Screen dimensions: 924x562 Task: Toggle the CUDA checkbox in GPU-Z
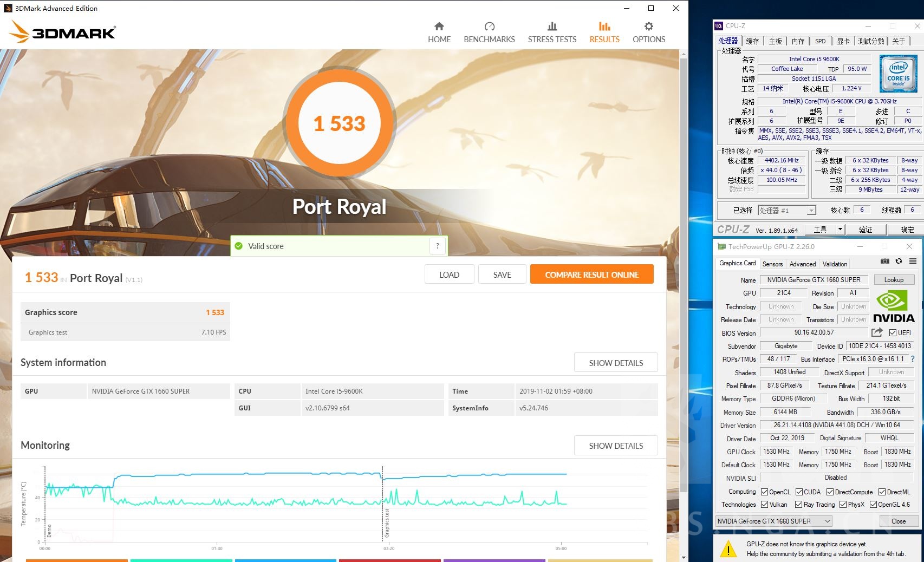pyautogui.click(x=799, y=492)
